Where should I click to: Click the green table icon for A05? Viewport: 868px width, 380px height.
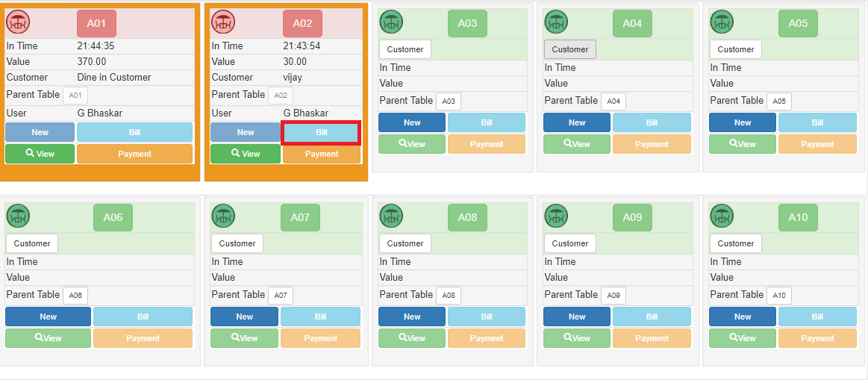[721, 22]
